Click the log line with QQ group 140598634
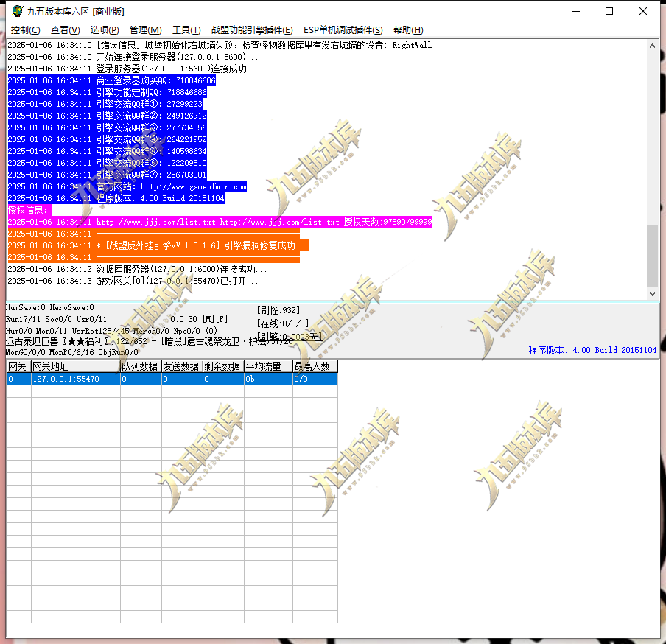 (107, 151)
